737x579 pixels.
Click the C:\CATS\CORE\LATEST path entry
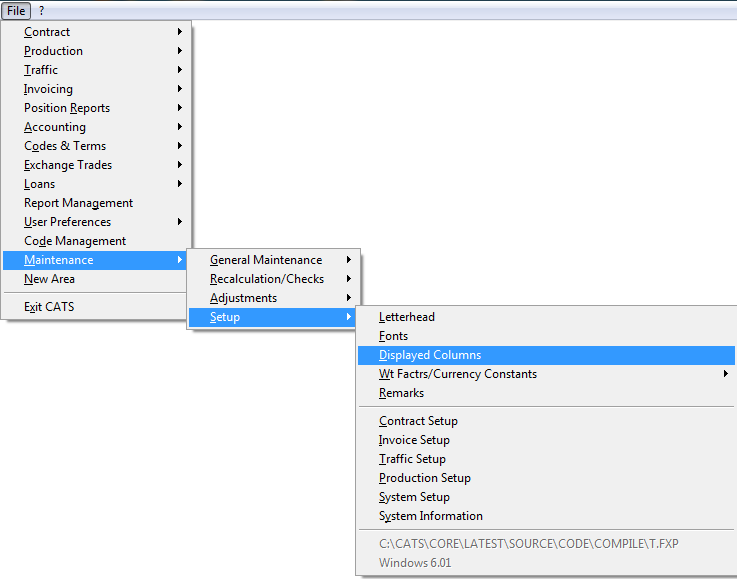[x=546, y=544]
